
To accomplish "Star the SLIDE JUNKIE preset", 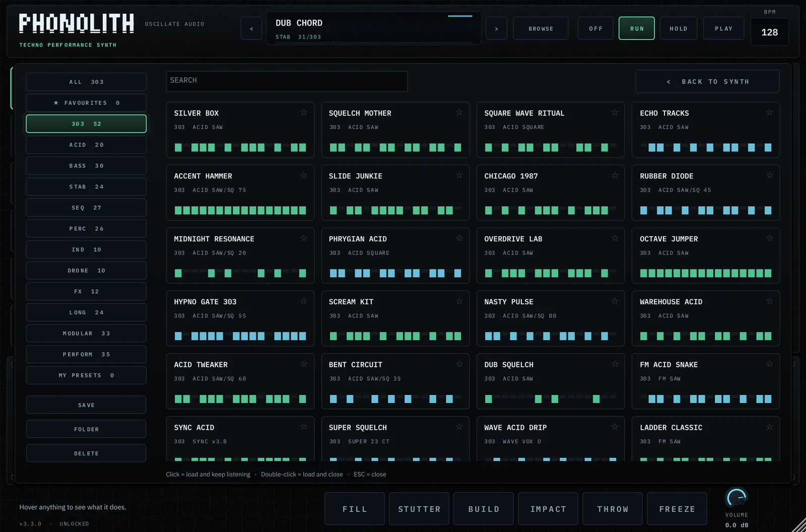I will [459, 175].
